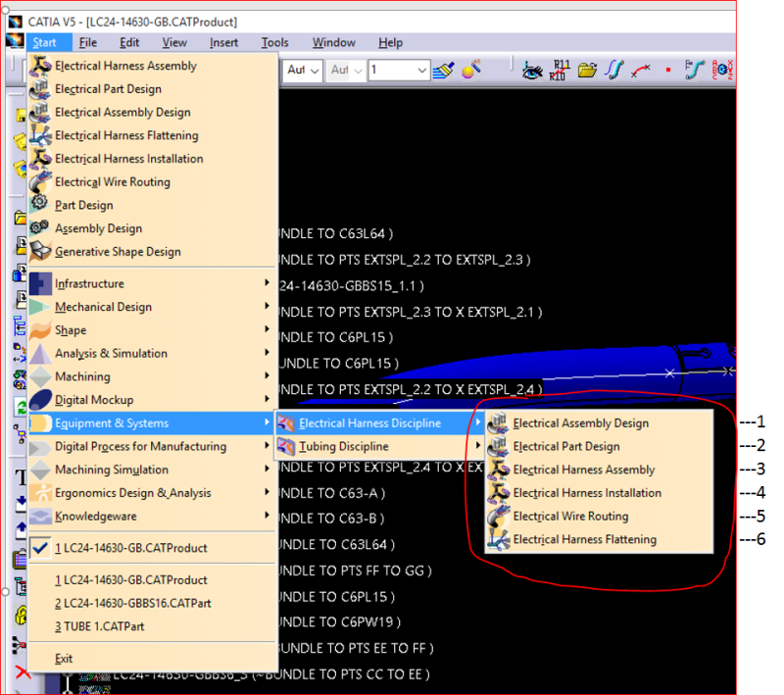Click the painter ball icon in top toolbar
Viewport: 784px width, 695px height.
471,70
